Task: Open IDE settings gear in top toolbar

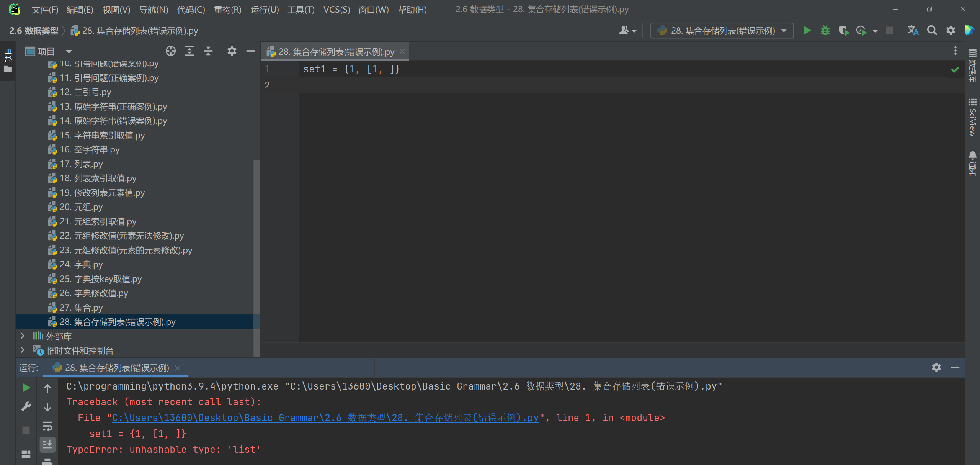Action: pyautogui.click(x=951, y=31)
